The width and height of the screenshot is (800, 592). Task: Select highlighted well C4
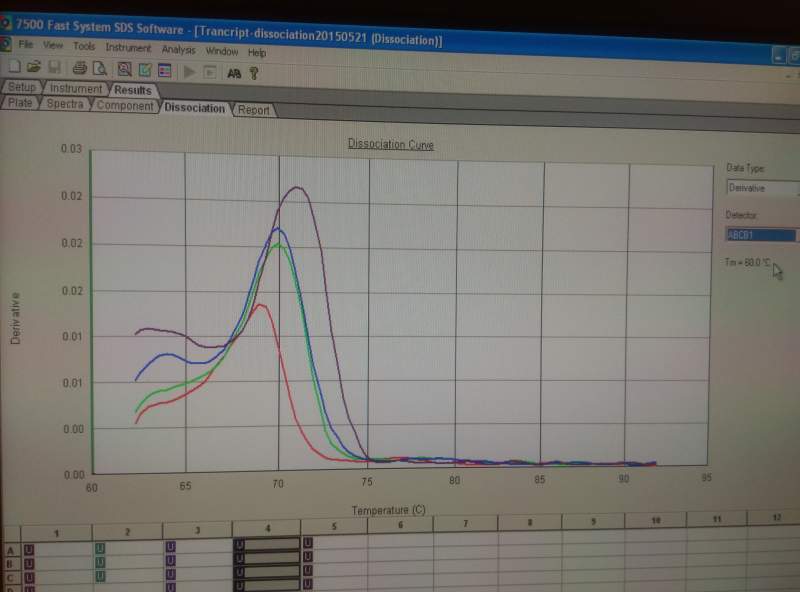click(x=267, y=572)
